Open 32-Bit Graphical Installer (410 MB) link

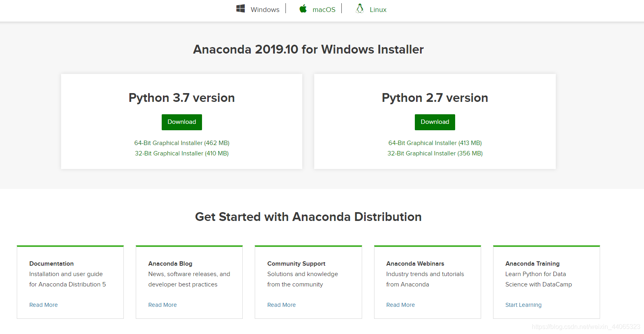pyautogui.click(x=182, y=153)
